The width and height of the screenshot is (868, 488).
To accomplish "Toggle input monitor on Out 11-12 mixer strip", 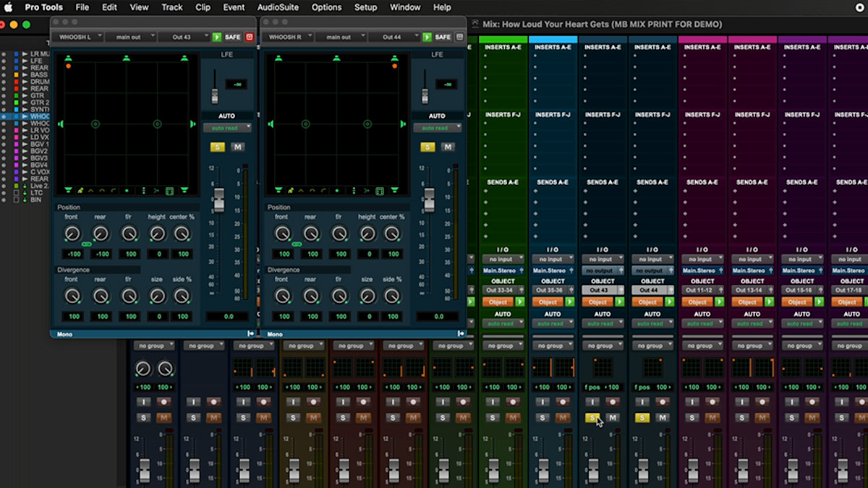I will tap(692, 401).
